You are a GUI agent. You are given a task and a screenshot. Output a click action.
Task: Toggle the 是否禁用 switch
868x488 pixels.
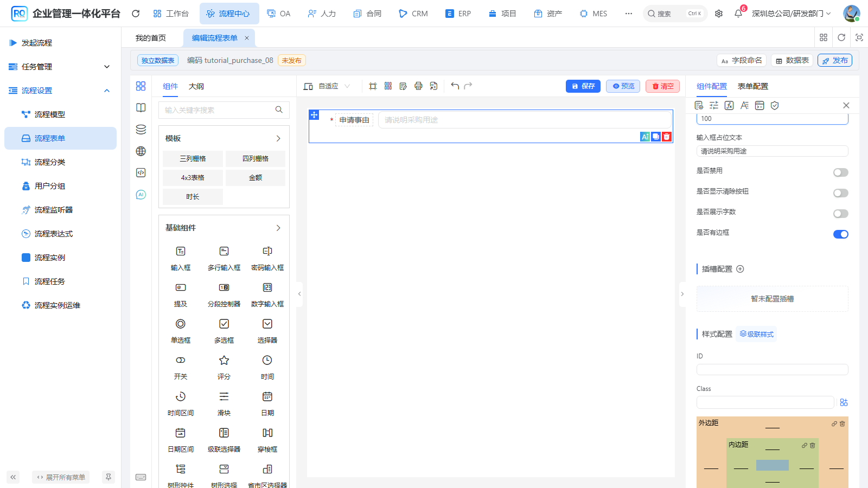[840, 172]
